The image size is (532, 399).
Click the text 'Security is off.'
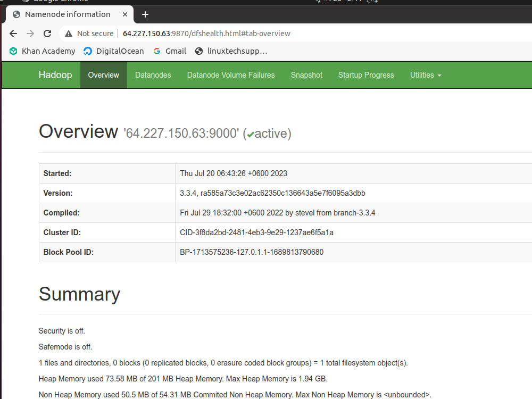coord(62,331)
